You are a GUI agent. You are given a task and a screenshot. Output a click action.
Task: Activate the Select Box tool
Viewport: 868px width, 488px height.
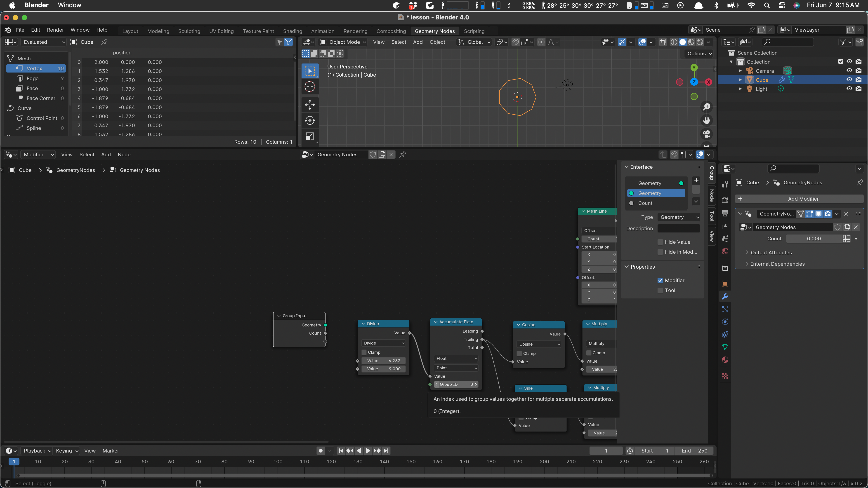point(310,71)
